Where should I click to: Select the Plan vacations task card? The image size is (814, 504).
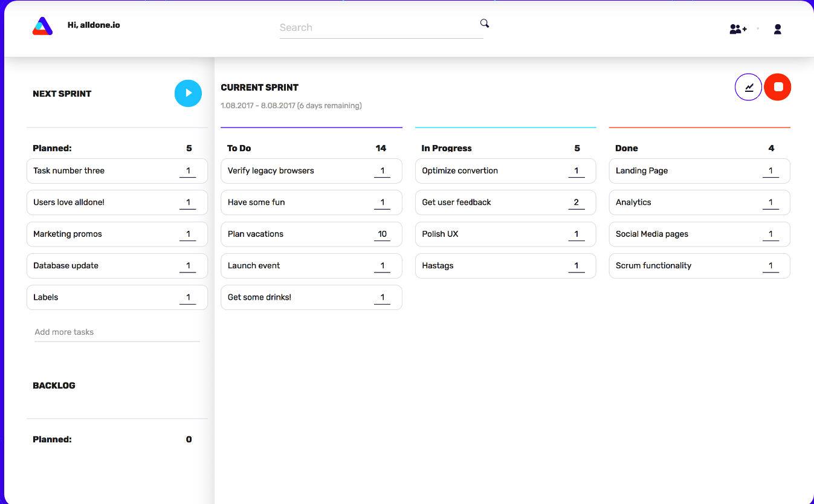(311, 234)
